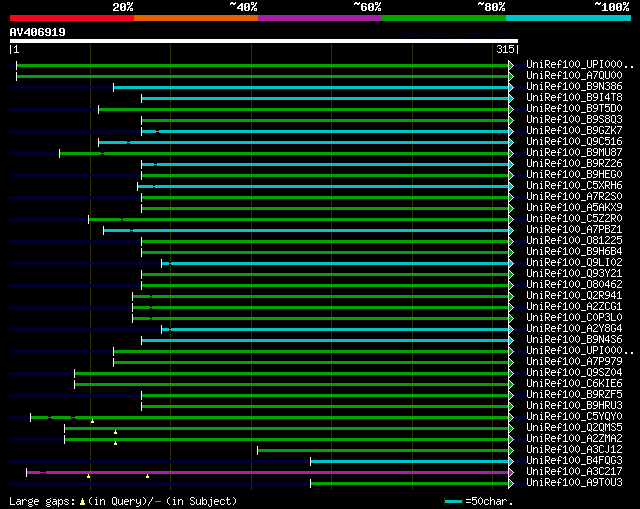Click the white AV406919 query sequence bar

click(264, 41)
